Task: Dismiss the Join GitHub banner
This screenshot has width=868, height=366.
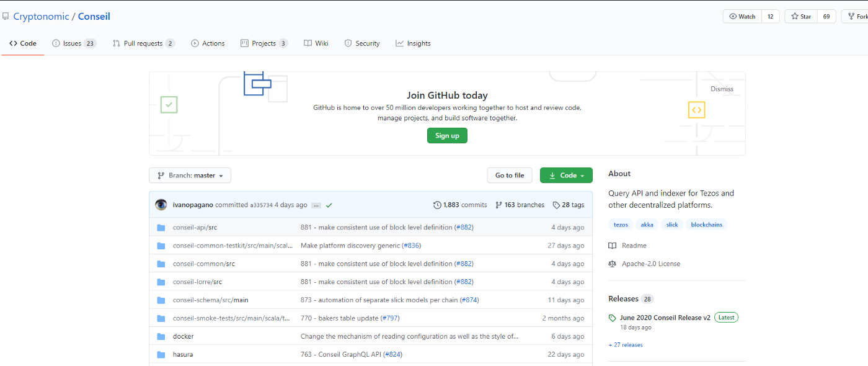Action: (722, 89)
